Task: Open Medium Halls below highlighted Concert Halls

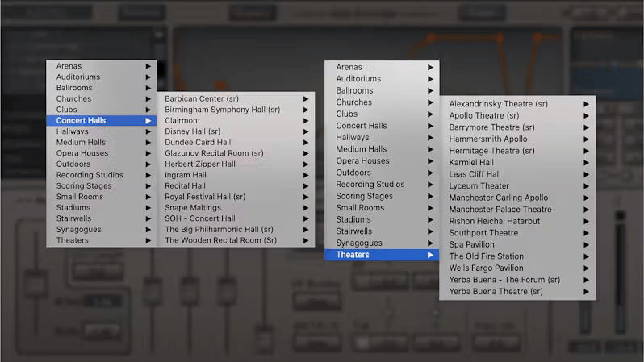Action: 102,143
